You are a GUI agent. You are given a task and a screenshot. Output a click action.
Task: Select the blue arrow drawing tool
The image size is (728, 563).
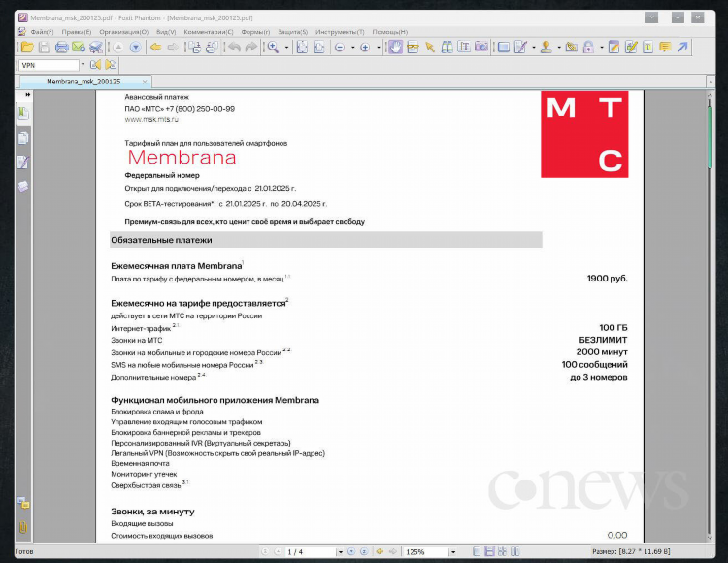click(x=682, y=48)
